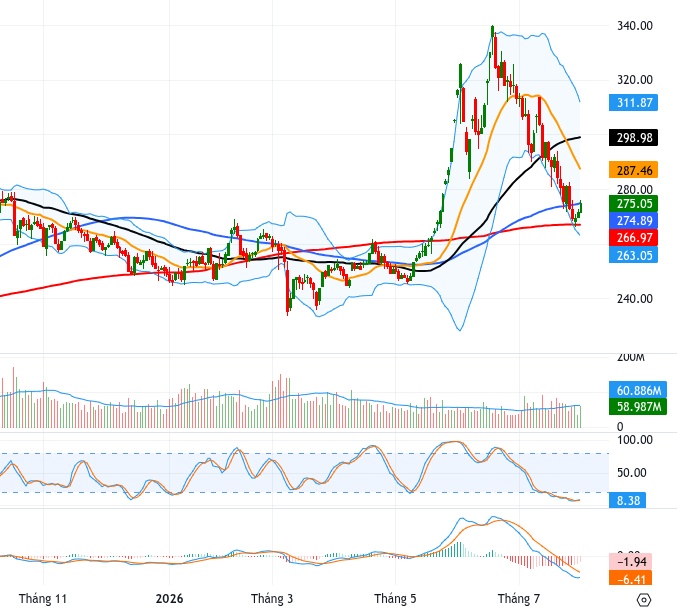Click the -1.94 MACD histogram label
Image resolution: width=677 pixels, height=612 pixels.
tap(630, 561)
